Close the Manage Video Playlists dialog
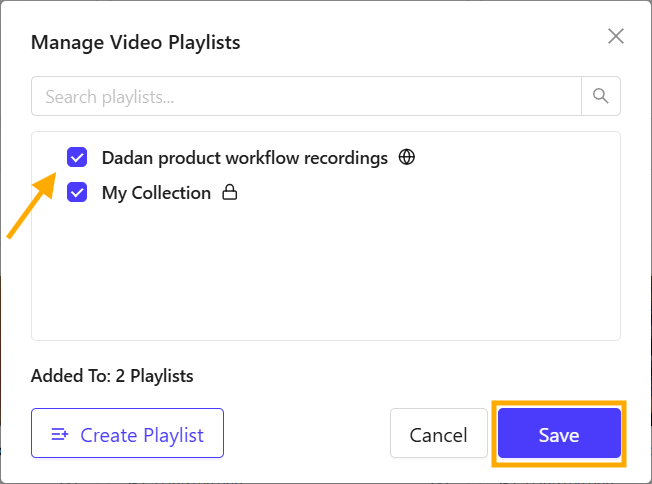 [x=616, y=37]
